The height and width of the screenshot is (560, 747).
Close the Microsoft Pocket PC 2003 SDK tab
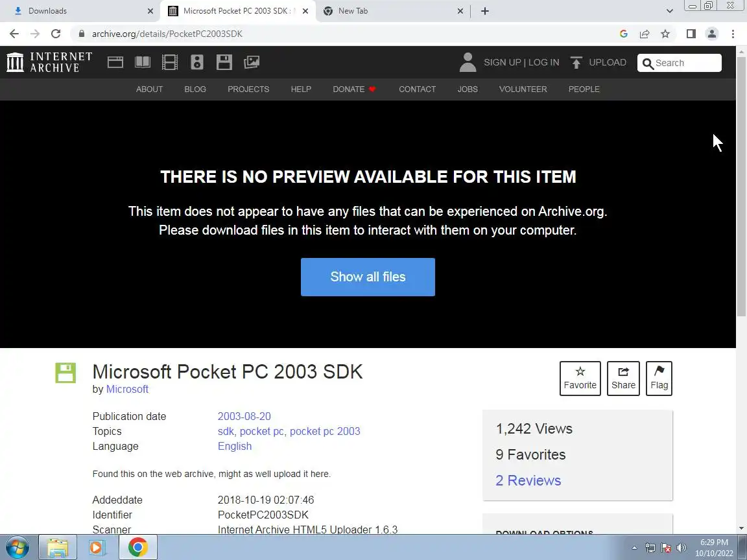305,11
